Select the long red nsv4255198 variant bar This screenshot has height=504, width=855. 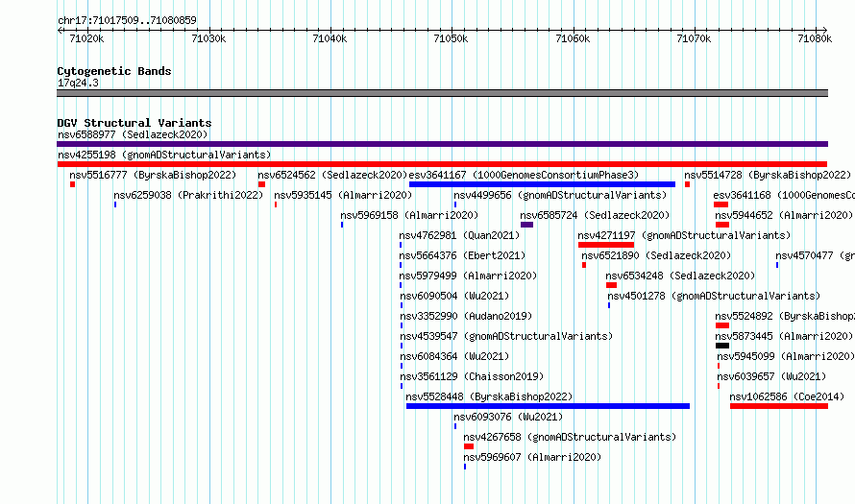click(442, 164)
